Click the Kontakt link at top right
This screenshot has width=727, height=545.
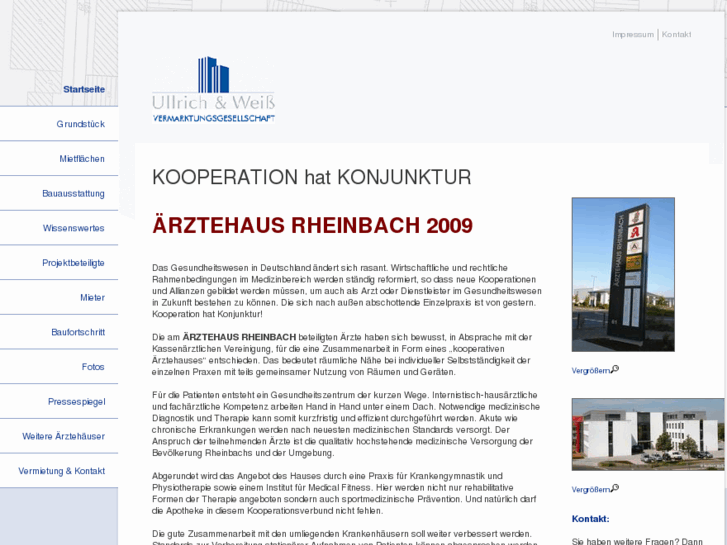coord(676,34)
